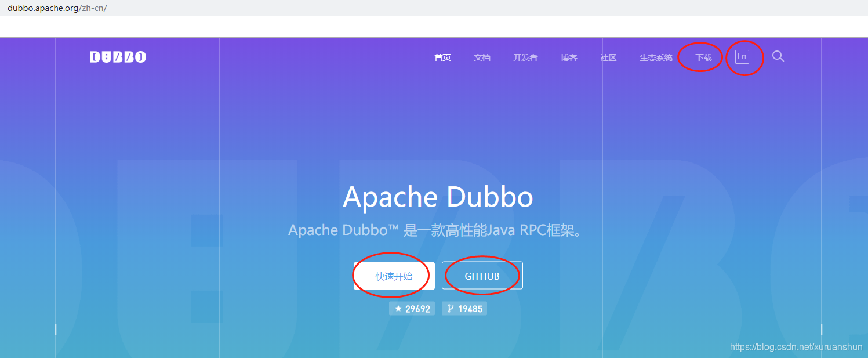
Task: Open the 博客 nav item
Action: coord(569,57)
